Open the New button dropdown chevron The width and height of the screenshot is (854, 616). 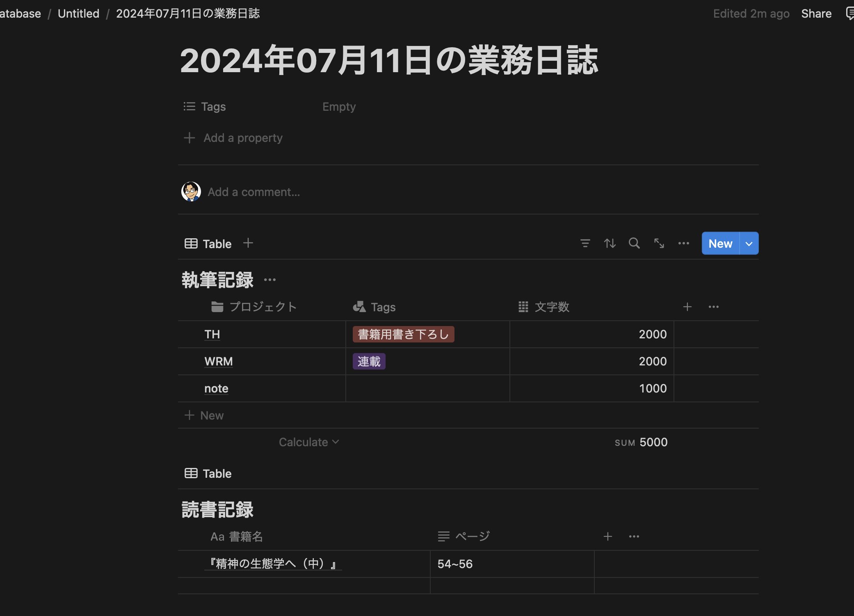coord(749,243)
